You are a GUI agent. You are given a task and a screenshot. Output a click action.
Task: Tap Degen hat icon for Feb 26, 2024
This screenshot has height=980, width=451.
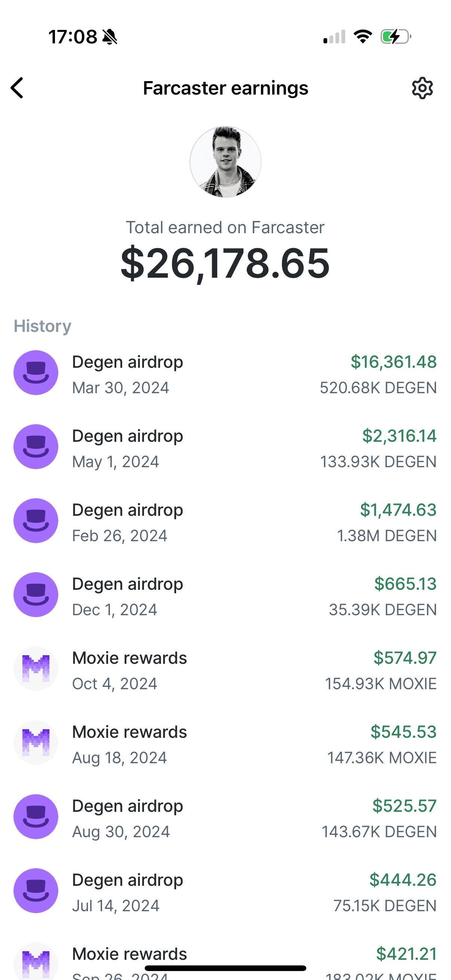pyautogui.click(x=36, y=520)
